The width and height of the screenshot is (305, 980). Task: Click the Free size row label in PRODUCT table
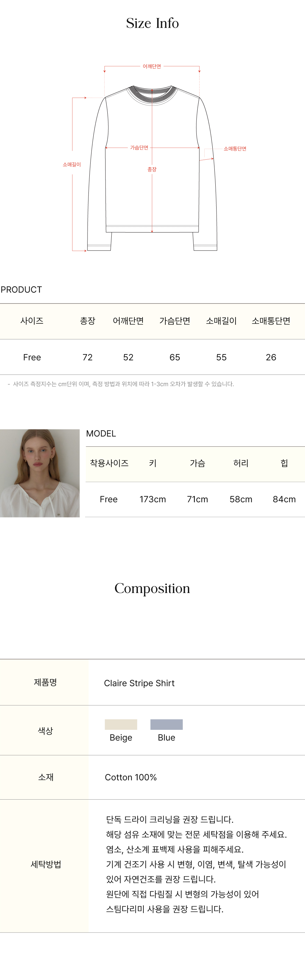(32, 357)
